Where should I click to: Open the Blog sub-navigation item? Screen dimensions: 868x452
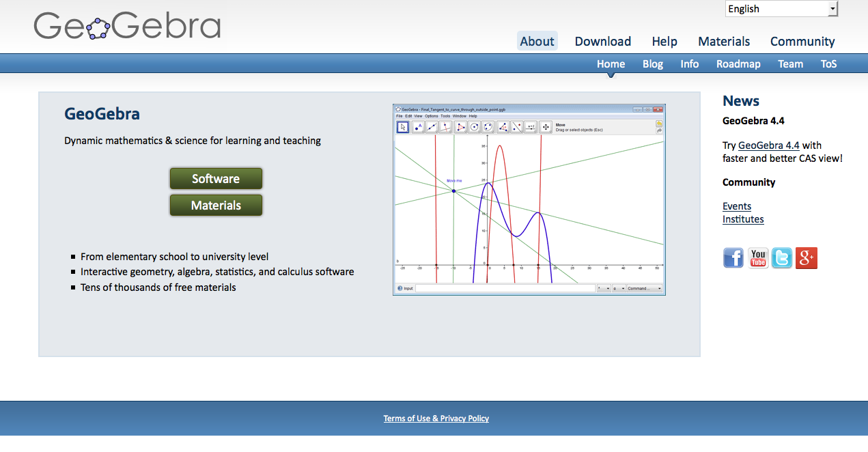pos(653,63)
